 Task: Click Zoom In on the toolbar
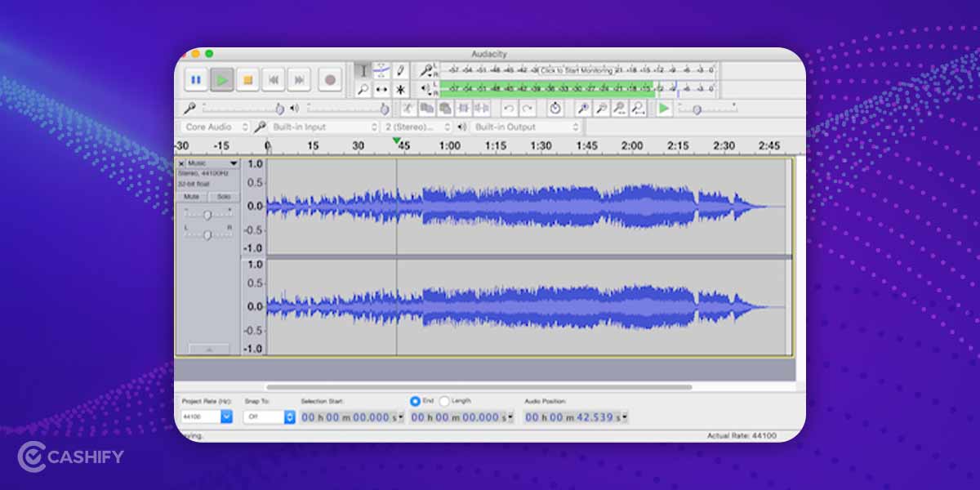tap(582, 108)
